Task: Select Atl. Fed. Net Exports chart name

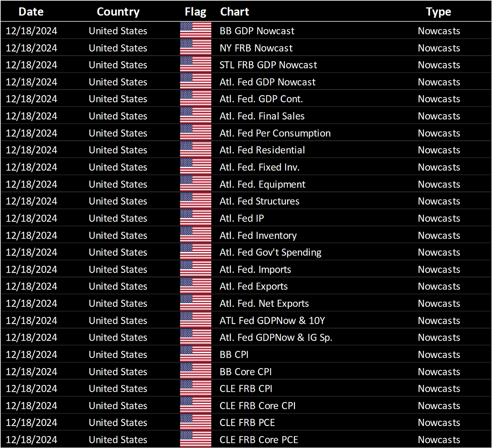Action: 264,303
